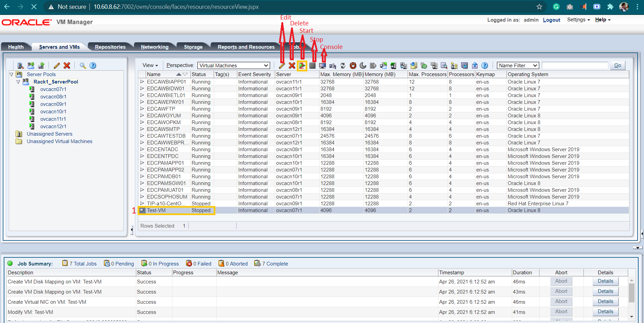Click the red X Delete icon in tree toolbar
This screenshot has height=323, width=644.
67,66
